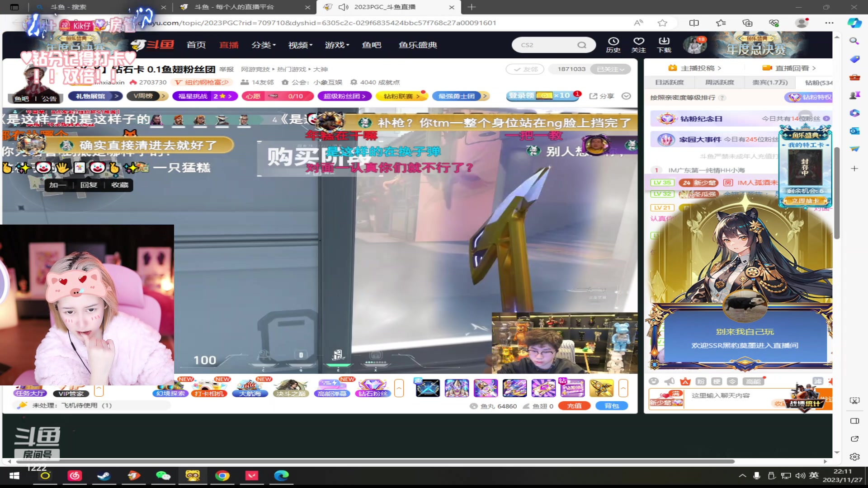Open the 打卡相机 camera activity icon
Image resolution: width=868 pixels, height=488 pixels.
click(x=208, y=387)
